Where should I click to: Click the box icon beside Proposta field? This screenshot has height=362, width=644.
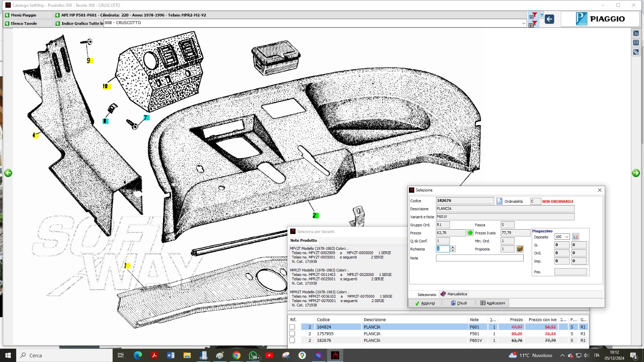pyautogui.click(x=520, y=249)
